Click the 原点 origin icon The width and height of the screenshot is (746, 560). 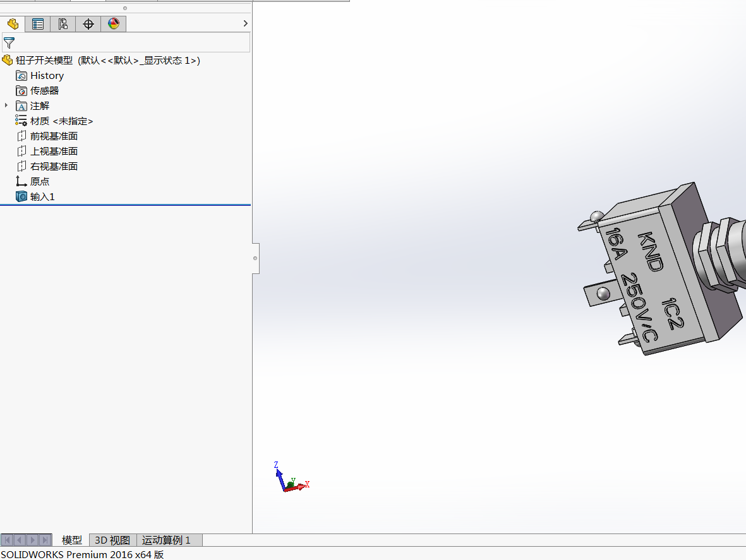[21, 181]
